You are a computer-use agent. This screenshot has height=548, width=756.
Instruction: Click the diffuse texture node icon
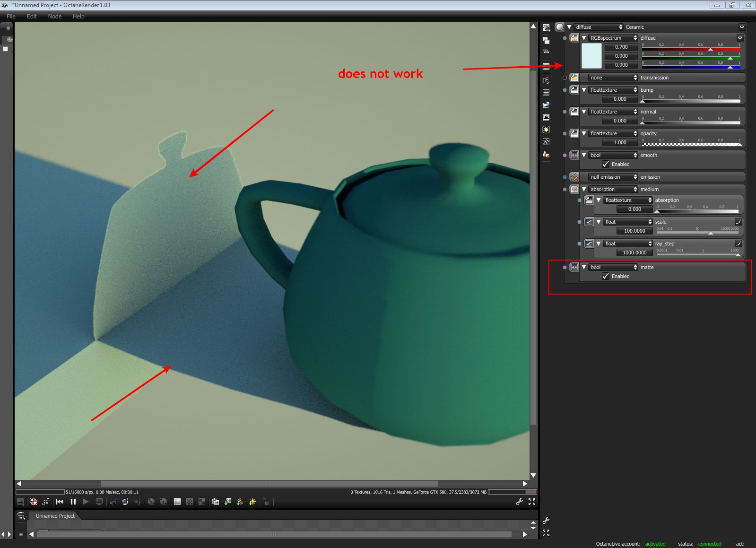click(574, 38)
